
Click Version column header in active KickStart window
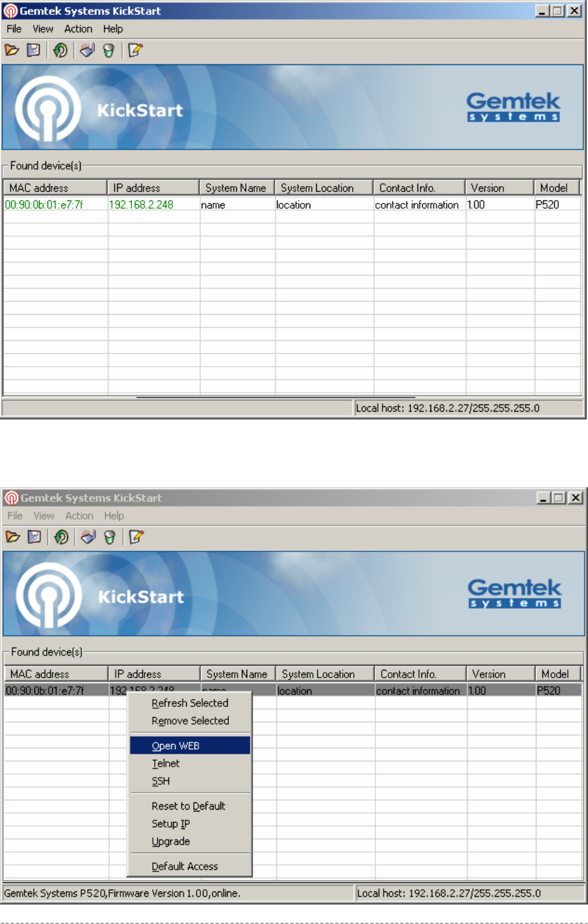[x=500, y=188]
